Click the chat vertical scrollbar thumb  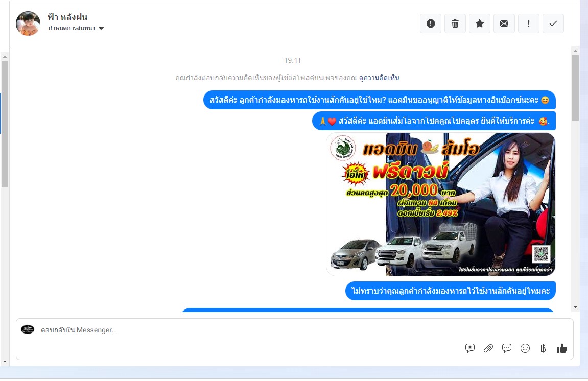[x=576, y=88]
